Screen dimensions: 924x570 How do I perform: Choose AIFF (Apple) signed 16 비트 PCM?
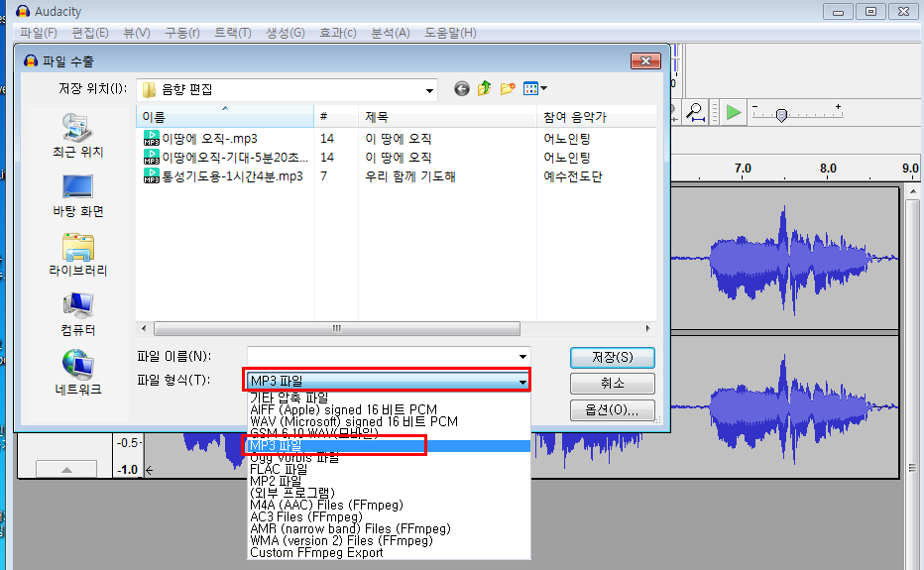389,409
